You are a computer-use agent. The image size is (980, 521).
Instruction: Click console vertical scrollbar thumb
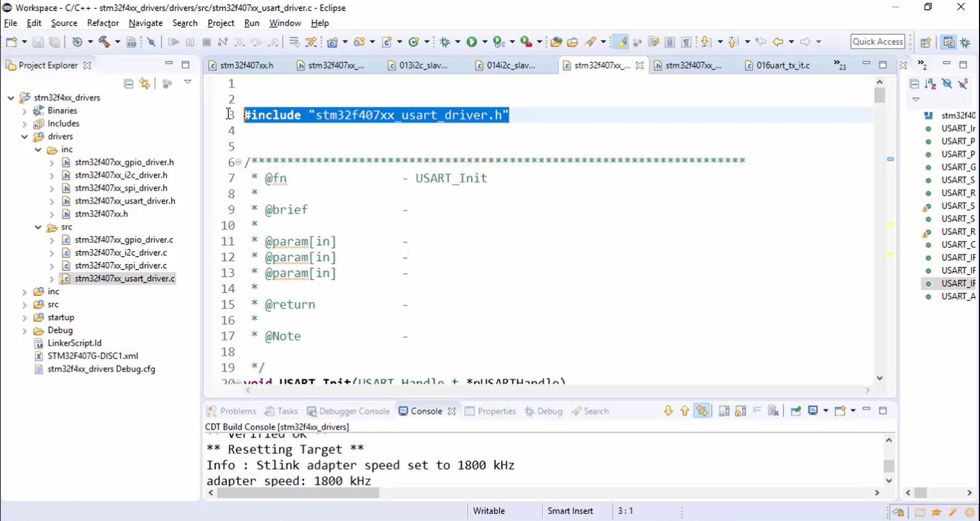coord(889,466)
